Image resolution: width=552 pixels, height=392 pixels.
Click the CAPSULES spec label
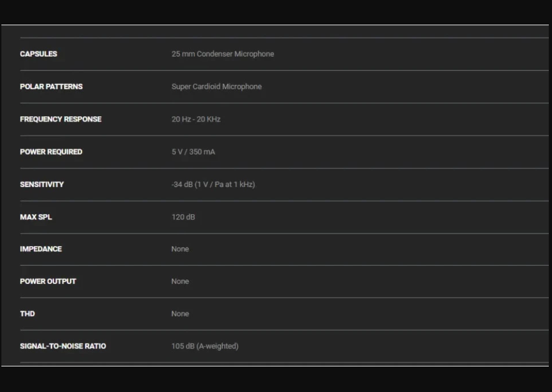click(x=38, y=54)
